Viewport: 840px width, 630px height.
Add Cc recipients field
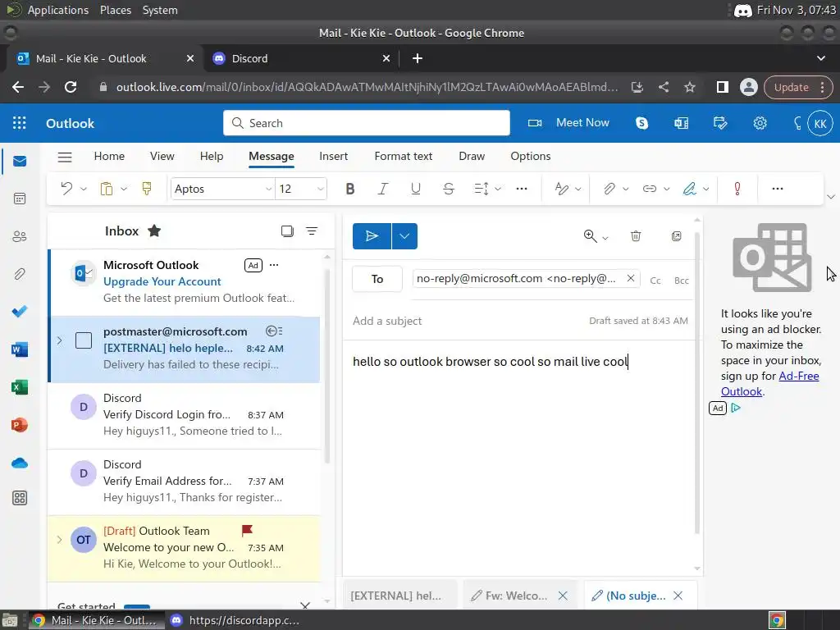655,281
